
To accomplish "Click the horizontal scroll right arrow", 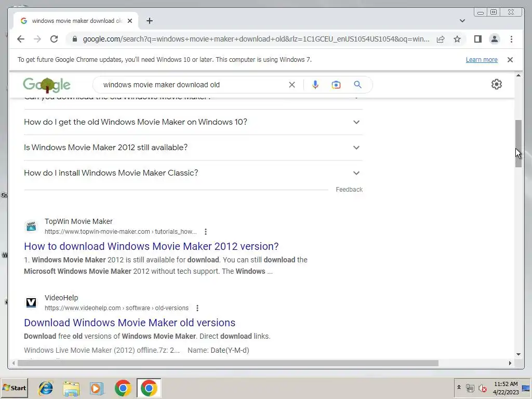I will pos(510,363).
